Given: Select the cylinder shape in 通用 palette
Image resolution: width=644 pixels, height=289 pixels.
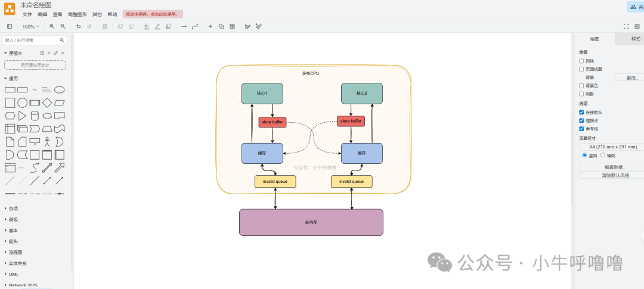Looking at the screenshot, I should pyautogui.click(x=35, y=116).
